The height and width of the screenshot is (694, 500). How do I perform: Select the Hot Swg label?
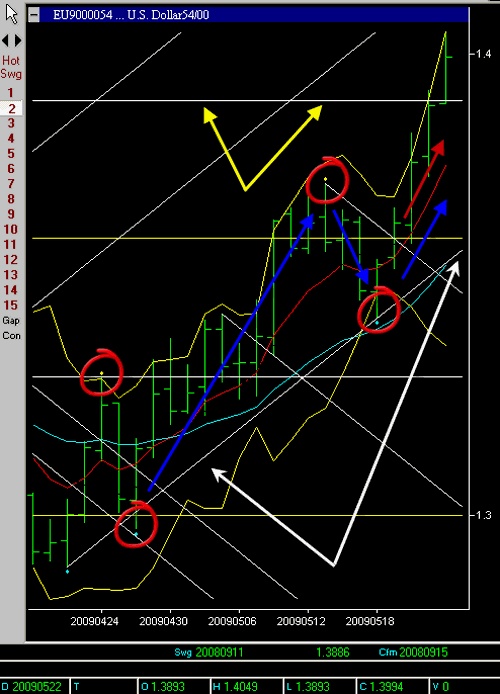11,67
